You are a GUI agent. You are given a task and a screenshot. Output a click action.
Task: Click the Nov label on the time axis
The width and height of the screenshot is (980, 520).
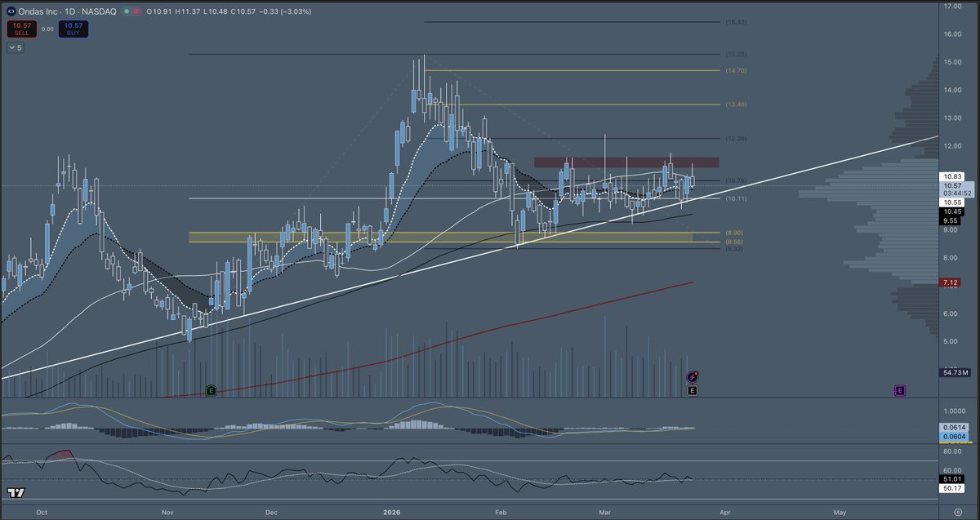pyautogui.click(x=167, y=512)
